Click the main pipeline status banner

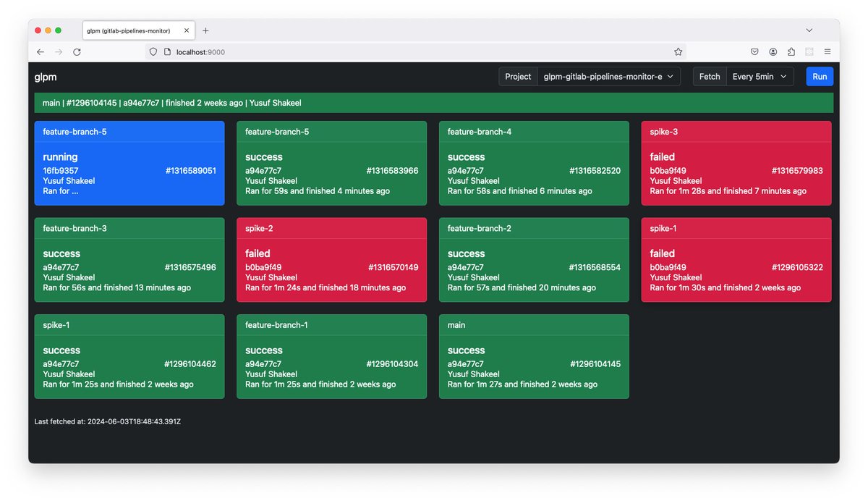pyautogui.click(x=434, y=103)
